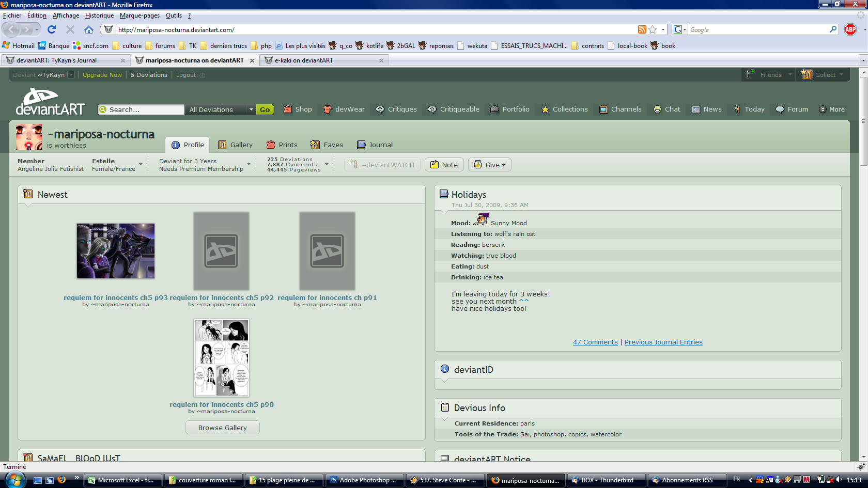Open Previous Journal Entries link
Screen dimensions: 868x488
(663, 342)
